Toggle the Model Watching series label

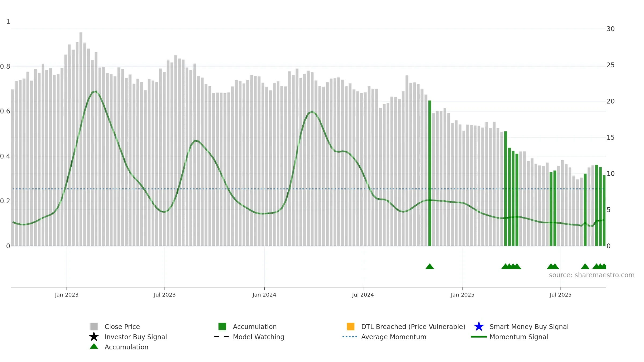click(x=258, y=337)
